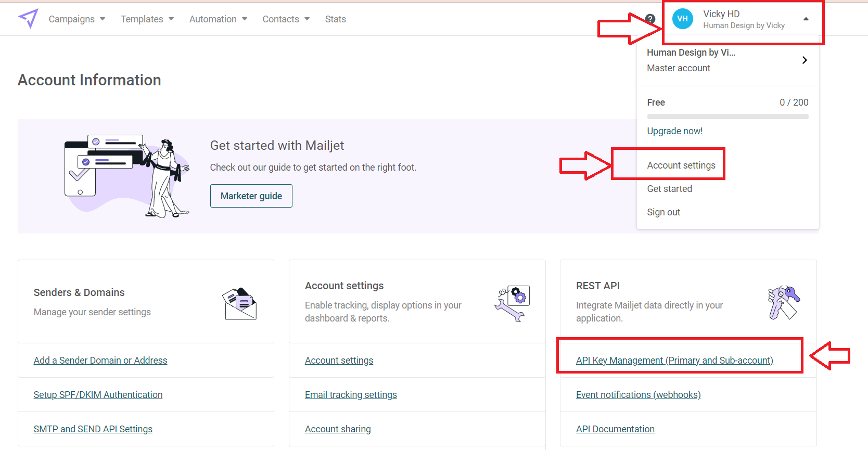Image resolution: width=868 pixels, height=450 pixels.
Task: Click the Senders & Domains card title
Action: (x=79, y=292)
